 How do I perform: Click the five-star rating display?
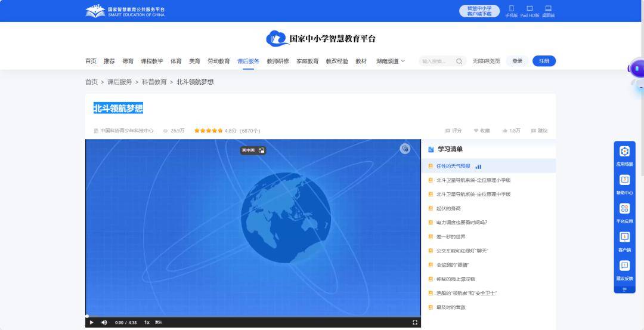[208, 131]
